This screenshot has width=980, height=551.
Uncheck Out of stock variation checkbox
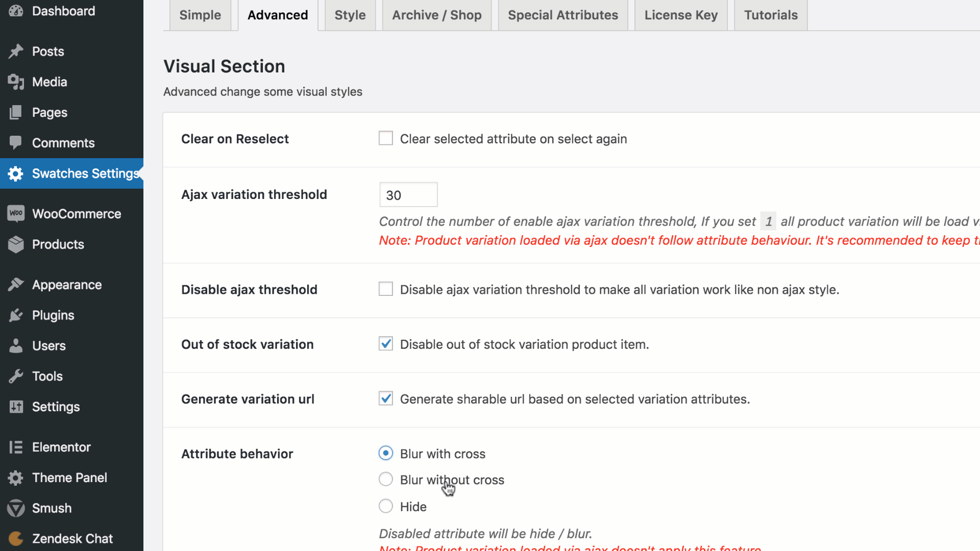click(386, 344)
